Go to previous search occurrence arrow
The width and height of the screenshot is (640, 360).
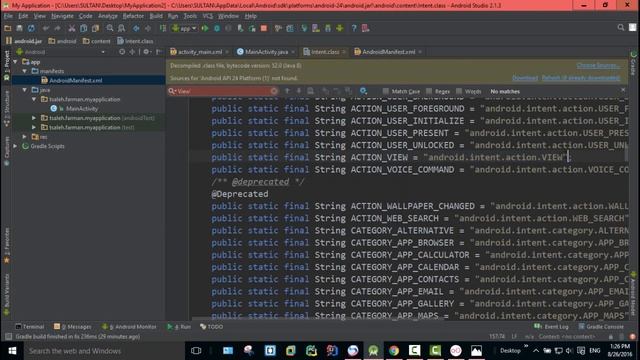(x=287, y=91)
